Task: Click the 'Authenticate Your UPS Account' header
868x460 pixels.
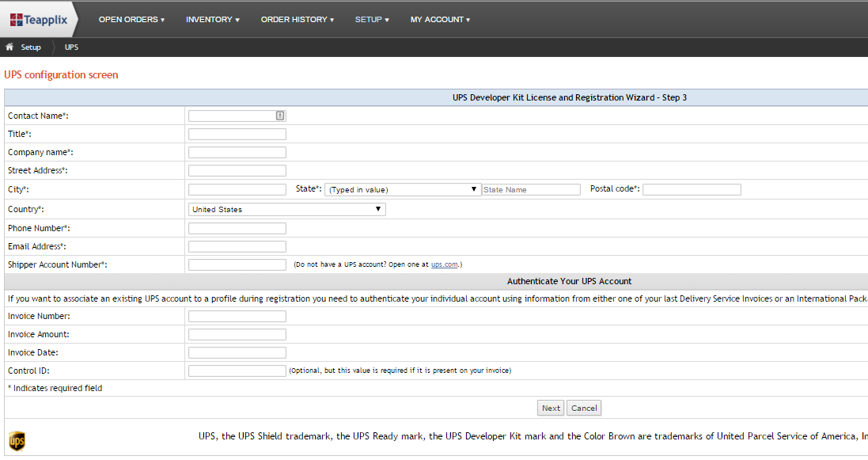Action: coord(569,282)
